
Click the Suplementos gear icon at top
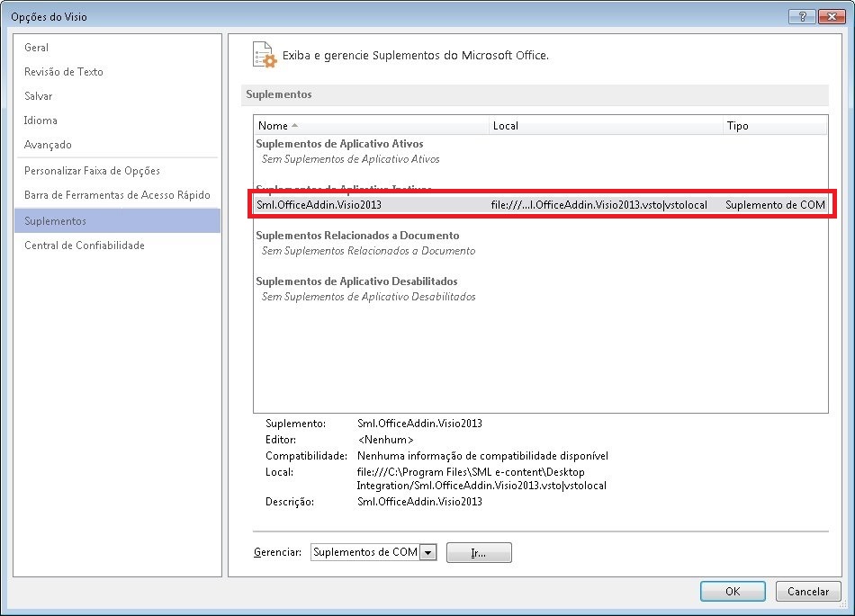click(x=262, y=55)
